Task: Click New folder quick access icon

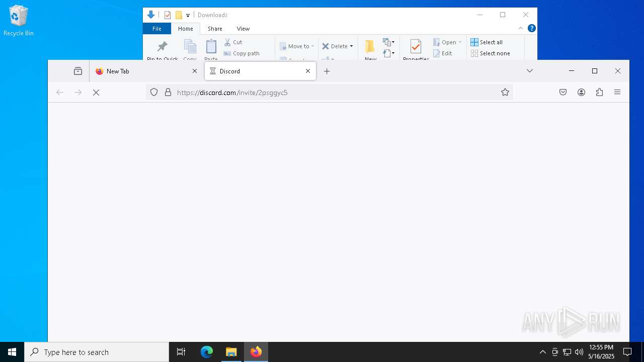Action: pos(179,15)
